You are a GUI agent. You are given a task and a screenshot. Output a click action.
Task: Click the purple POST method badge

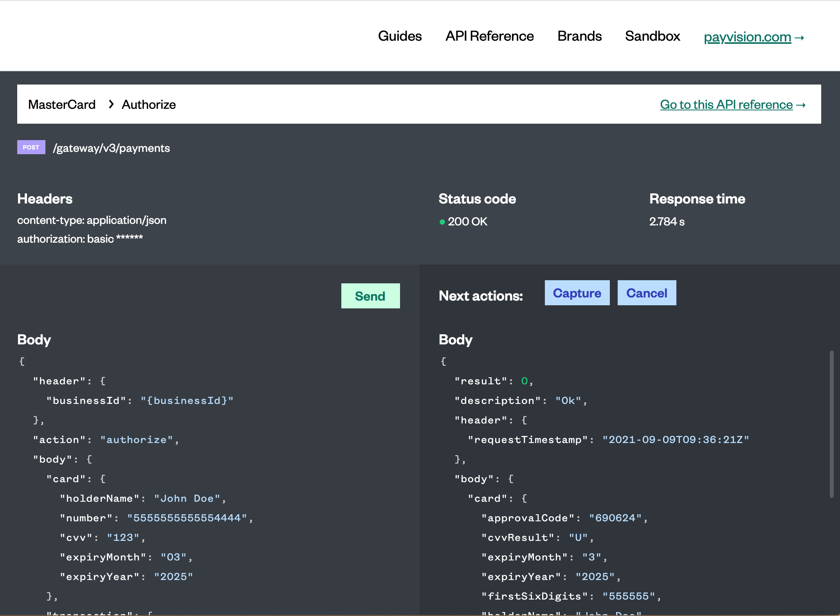point(31,147)
